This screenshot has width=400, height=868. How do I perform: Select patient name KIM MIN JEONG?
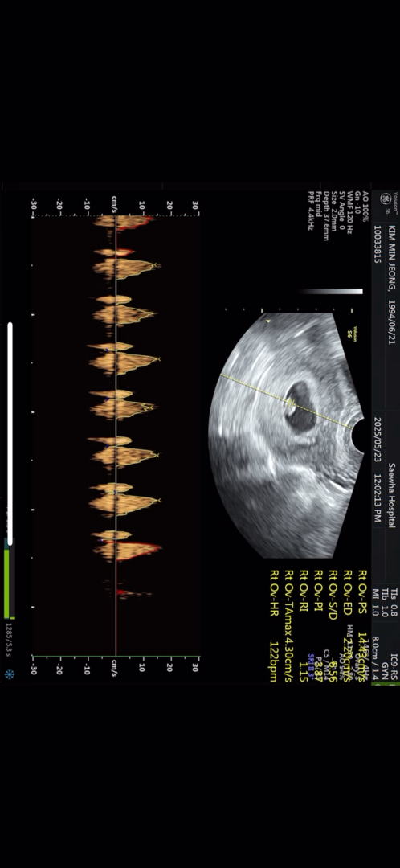[x=392, y=258]
